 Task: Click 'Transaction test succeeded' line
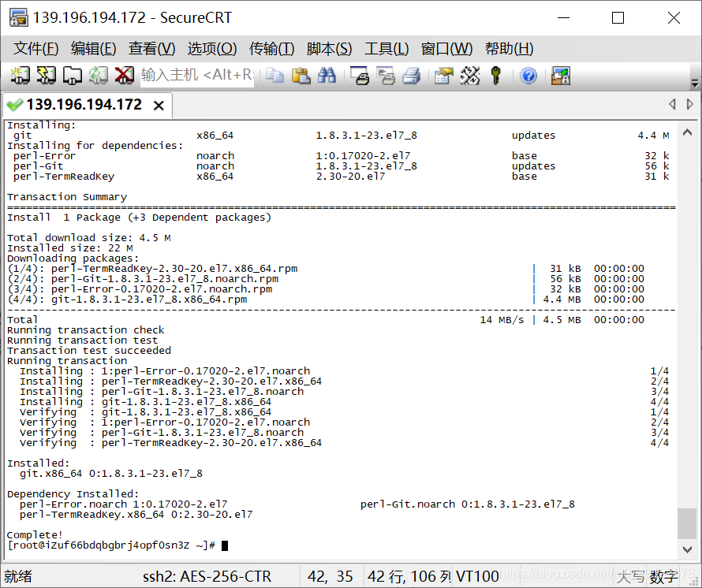(x=89, y=351)
